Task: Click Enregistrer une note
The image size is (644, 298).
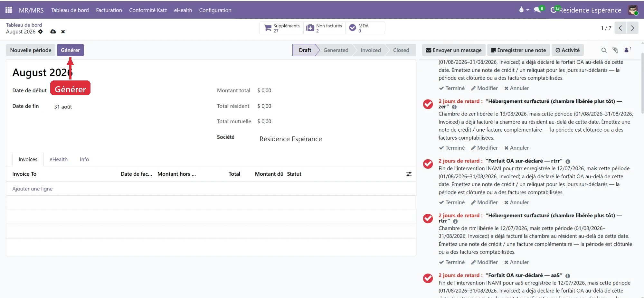Action: pos(518,50)
